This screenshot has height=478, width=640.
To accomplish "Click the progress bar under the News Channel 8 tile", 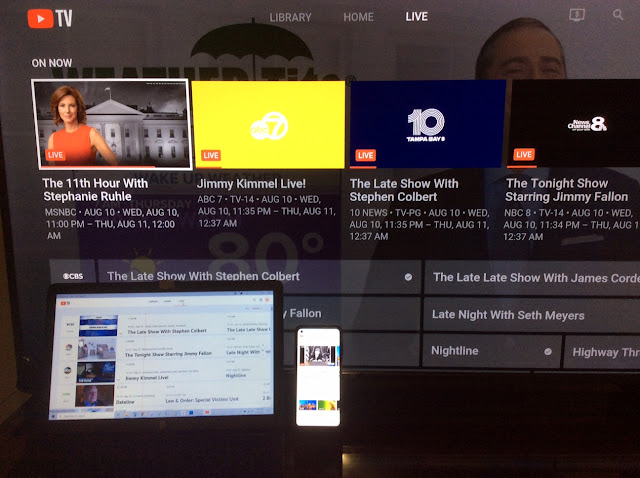I will [x=522, y=166].
